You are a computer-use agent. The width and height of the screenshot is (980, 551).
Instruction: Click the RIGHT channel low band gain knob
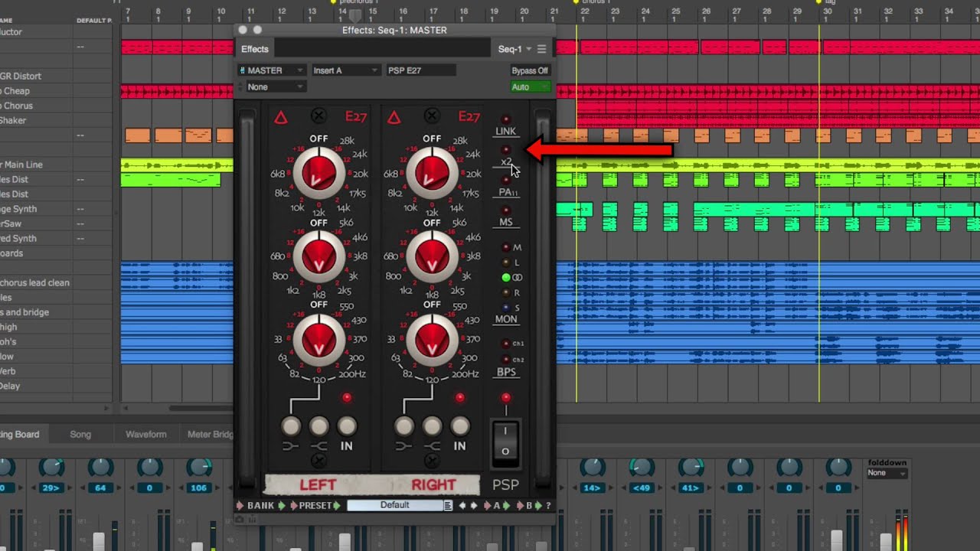tap(432, 338)
